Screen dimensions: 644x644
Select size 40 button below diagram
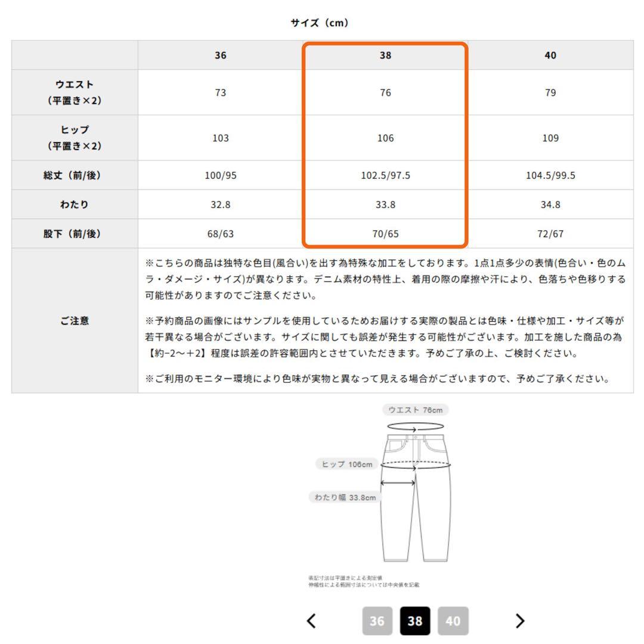click(x=453, y=621)
